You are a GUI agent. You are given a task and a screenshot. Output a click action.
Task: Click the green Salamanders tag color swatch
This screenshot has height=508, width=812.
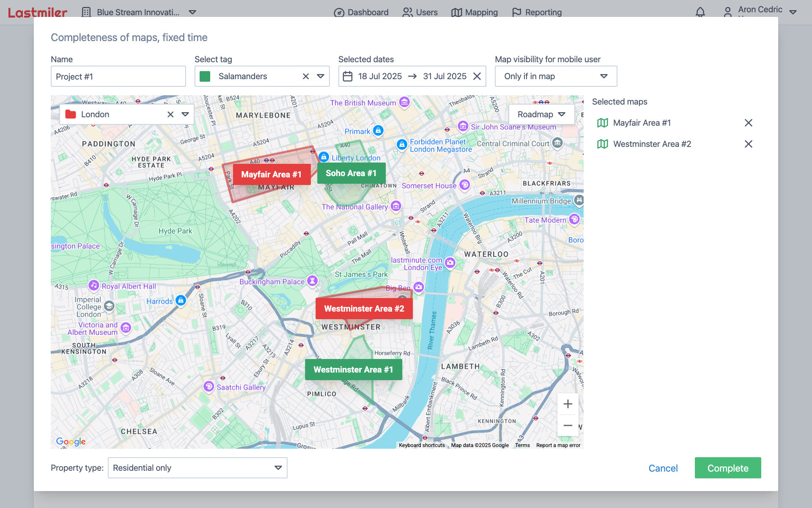click(205, 76)
